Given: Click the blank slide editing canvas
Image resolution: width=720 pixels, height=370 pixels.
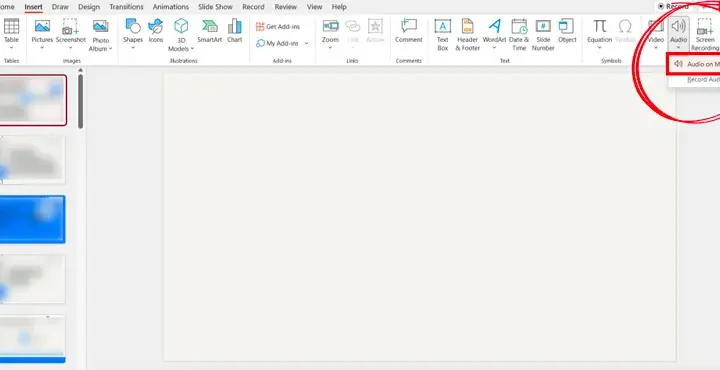Looking at the screenshot, I should pyautogui.click(x=420, y=217).
